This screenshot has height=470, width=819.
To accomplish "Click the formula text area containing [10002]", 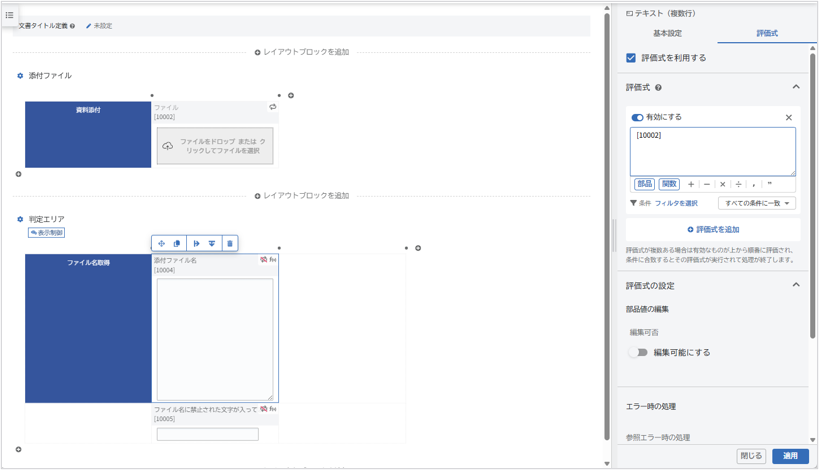I will point(712,151).
